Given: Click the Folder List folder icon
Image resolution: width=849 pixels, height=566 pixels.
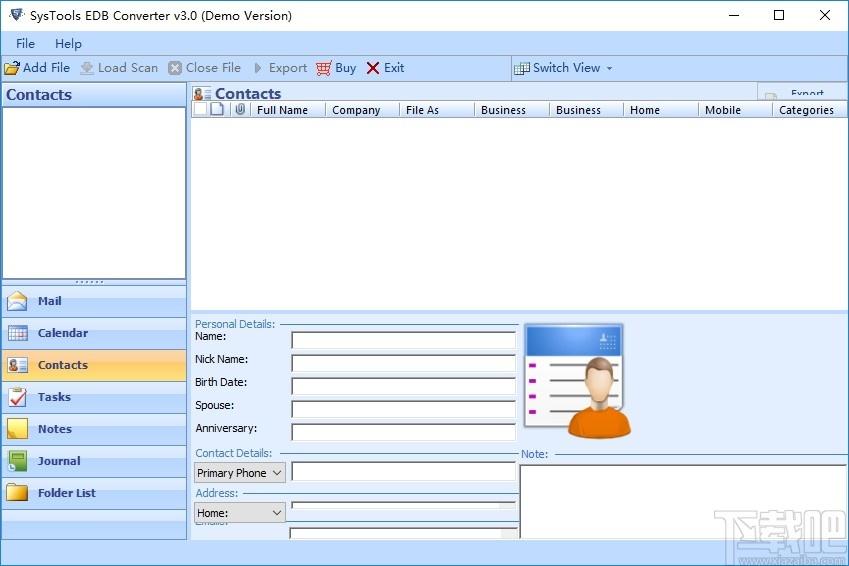Looking at the screenshot, I should pyautogui.click(x=17, y=493).
